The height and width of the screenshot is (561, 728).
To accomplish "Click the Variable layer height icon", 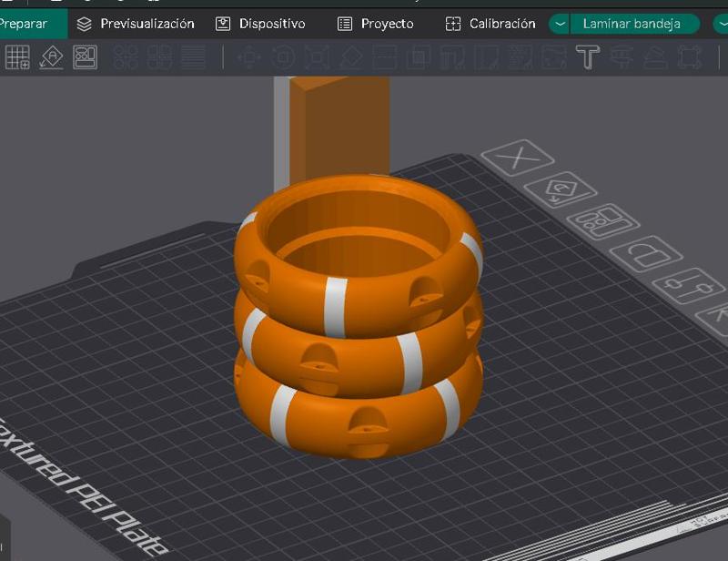I will (x=193, y=57).
